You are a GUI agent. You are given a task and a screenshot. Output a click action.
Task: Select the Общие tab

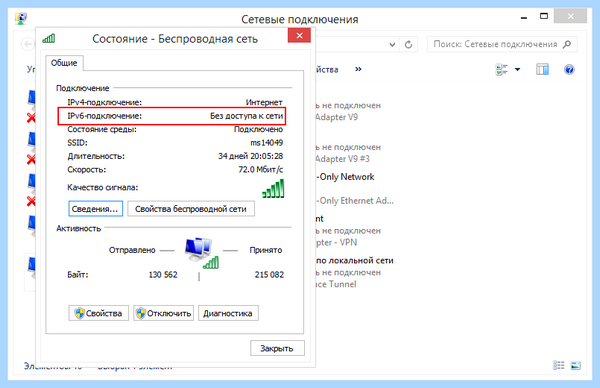[64, 63]
